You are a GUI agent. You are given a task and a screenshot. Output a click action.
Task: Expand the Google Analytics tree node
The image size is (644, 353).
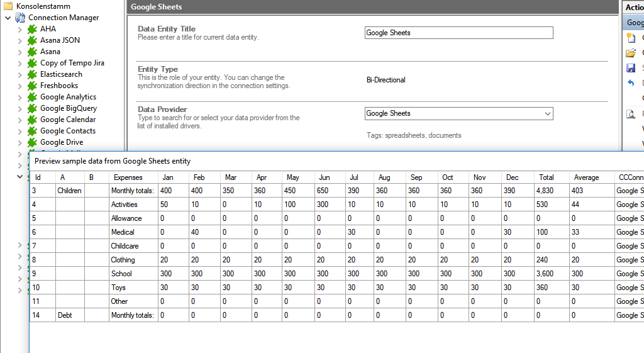coord(19,97)
